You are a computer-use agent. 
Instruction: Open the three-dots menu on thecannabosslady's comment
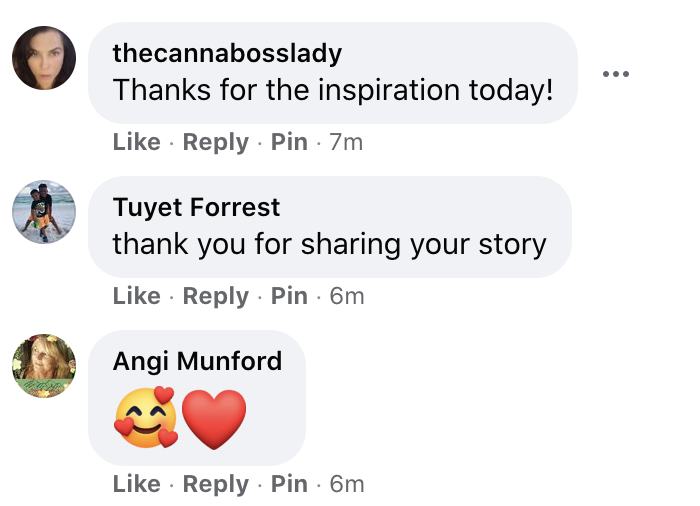point(616,74)
